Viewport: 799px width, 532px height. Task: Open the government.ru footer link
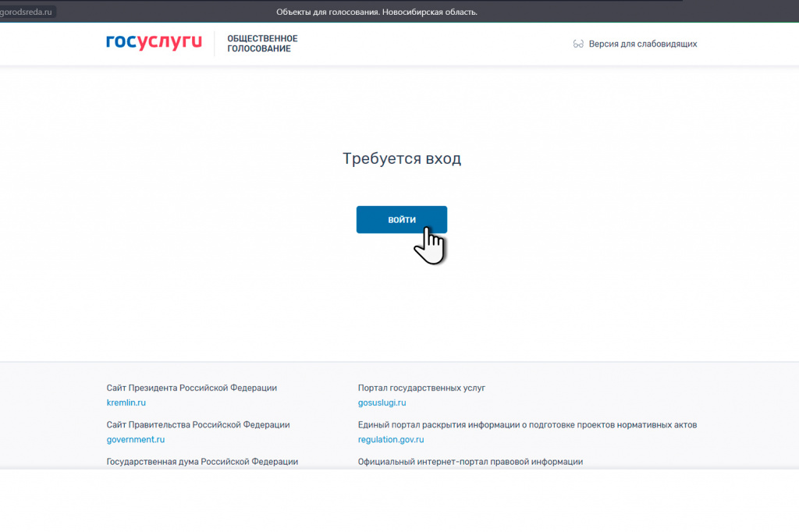click(x=136, y=439)
